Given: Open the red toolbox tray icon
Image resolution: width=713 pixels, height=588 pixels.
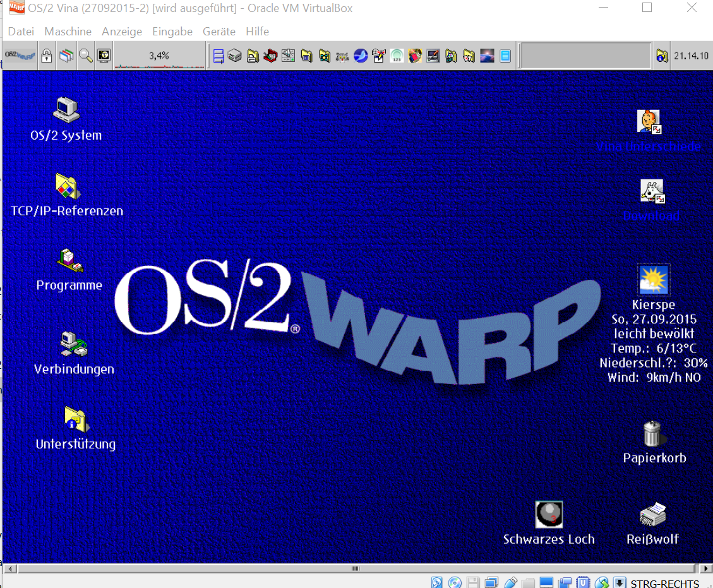Looking at the screenshot, I should (x=270, y=56).
